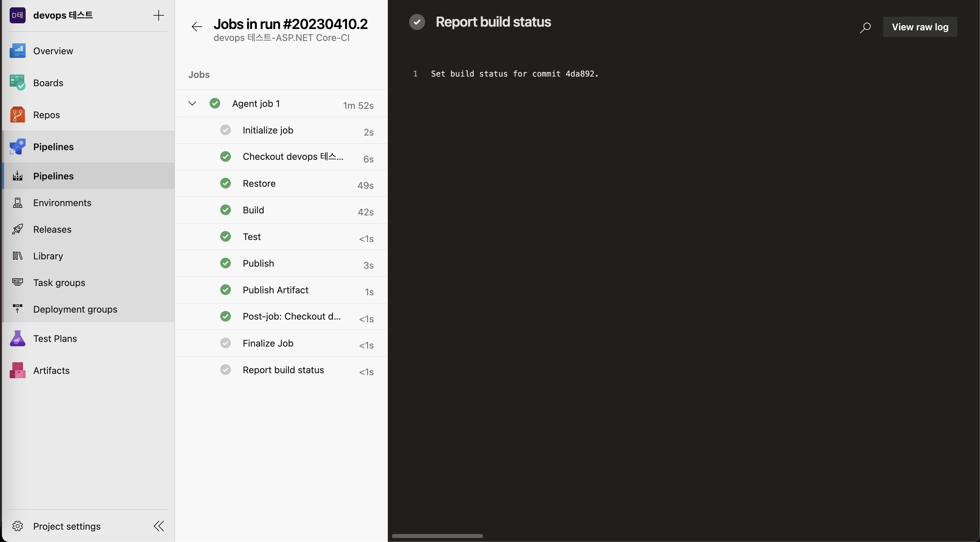
Task: Open log search magnifier icon
Action: [865, 27]
